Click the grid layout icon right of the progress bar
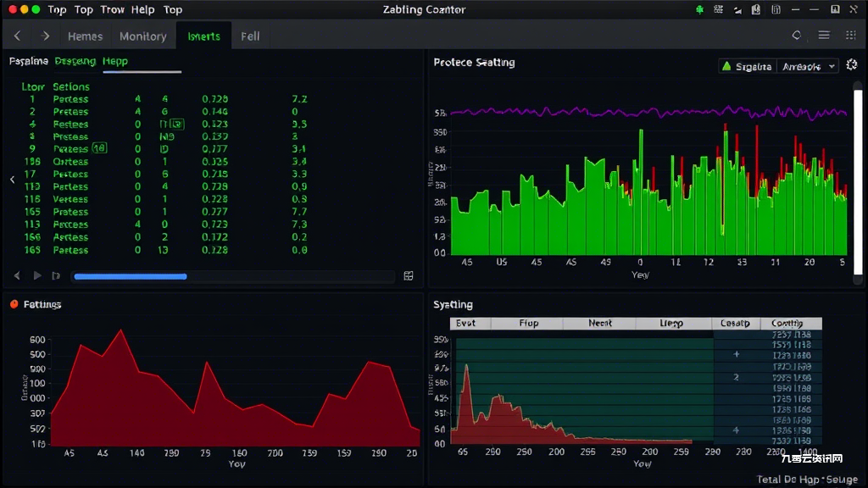The image size is (868, 488). click(x=409, y=275)
